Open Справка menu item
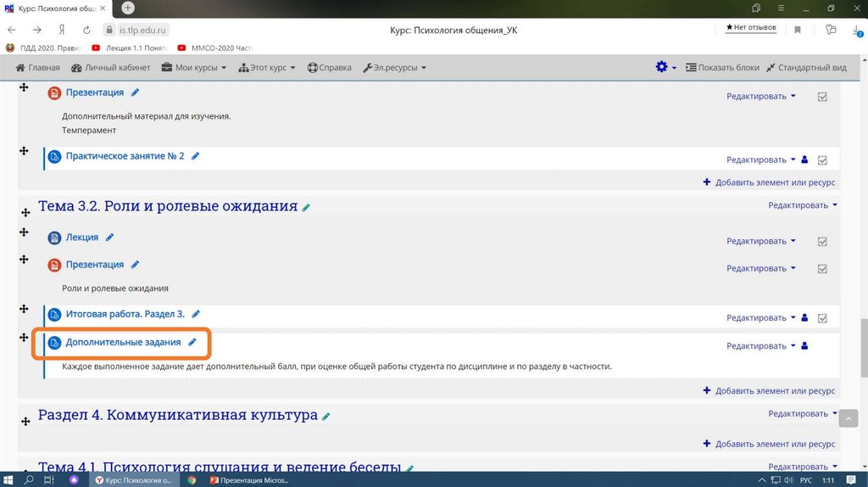868x487 pixels. 330,68
